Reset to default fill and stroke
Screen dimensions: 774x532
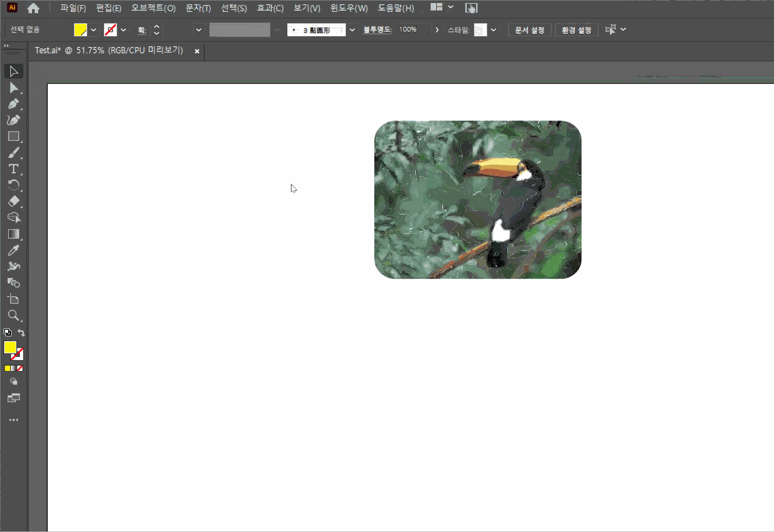(x=8, y=333)
